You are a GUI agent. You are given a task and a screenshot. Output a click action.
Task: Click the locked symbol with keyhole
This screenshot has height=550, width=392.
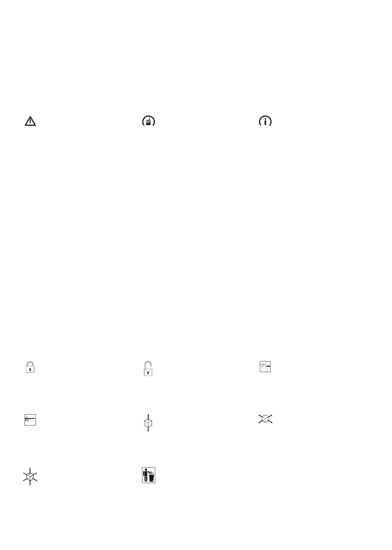click(30, 367)
